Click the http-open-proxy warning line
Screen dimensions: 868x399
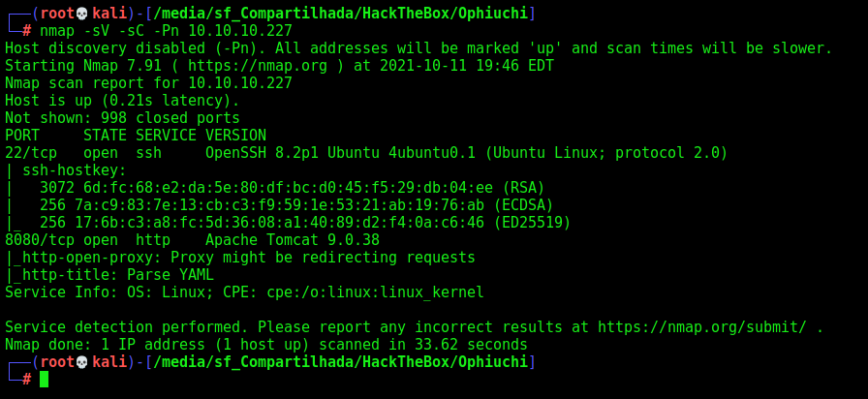point(240,258)
